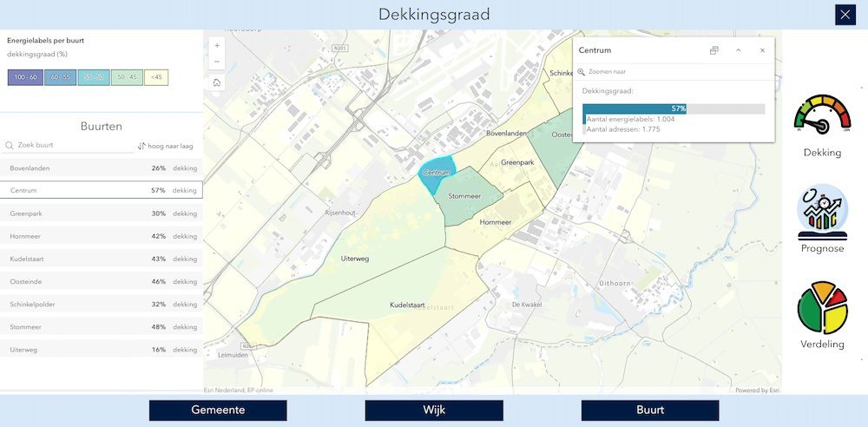Close the Centrum popup
The image size is (868, 427).
pos(762,50)
